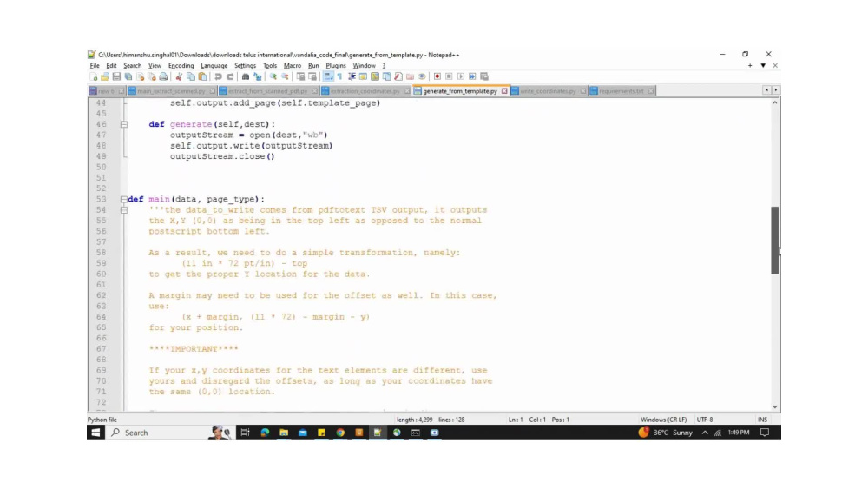This screenshot has width=868, height=489.
Task: Switch to extraction_coordinates.py tab
Action: point(365,91)
